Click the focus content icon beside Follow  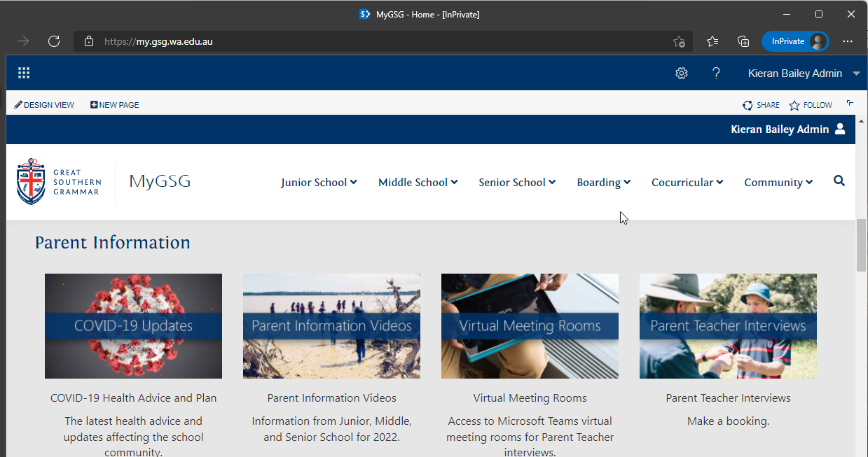[850, 104]
